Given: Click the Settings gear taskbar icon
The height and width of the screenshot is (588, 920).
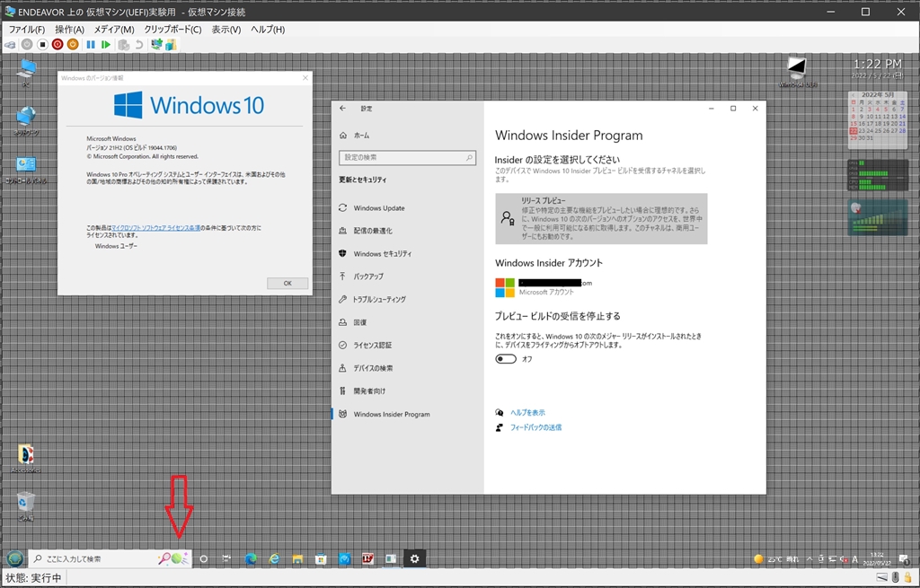Looking at the screenshot, I should pos(415,558).
